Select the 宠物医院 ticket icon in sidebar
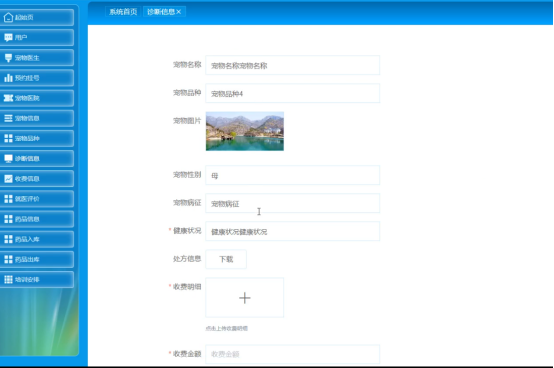 (x=8, y=98)
